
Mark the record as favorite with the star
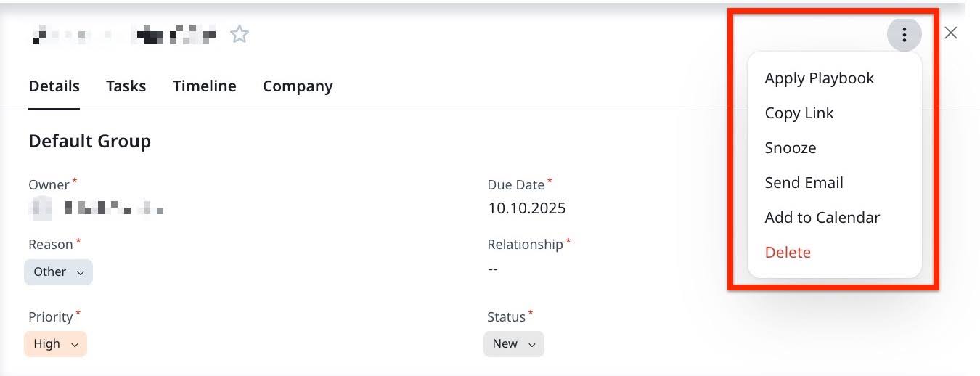point(240,34)
